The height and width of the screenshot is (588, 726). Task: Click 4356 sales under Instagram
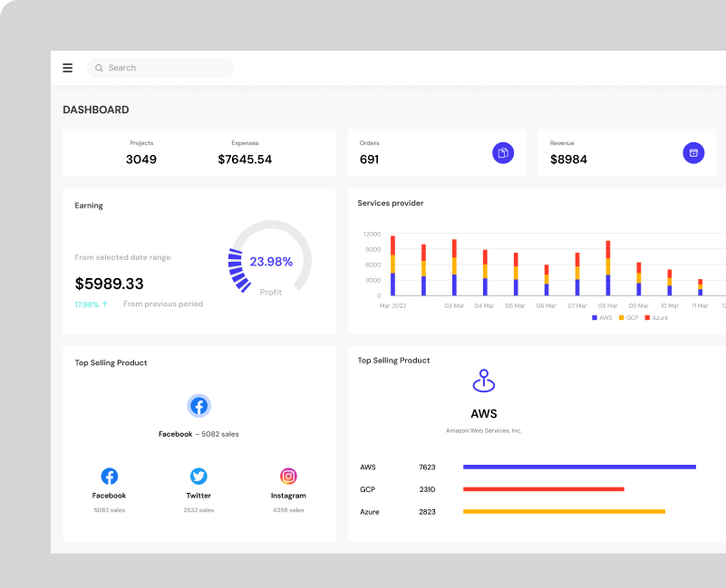tap(288, 510)
